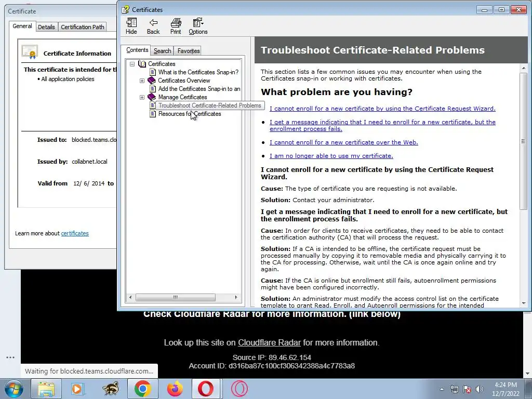Click the Hide toolbar button
Viewport: 532px width, 399px height.
pyautogui.click(x=131, y=26)
